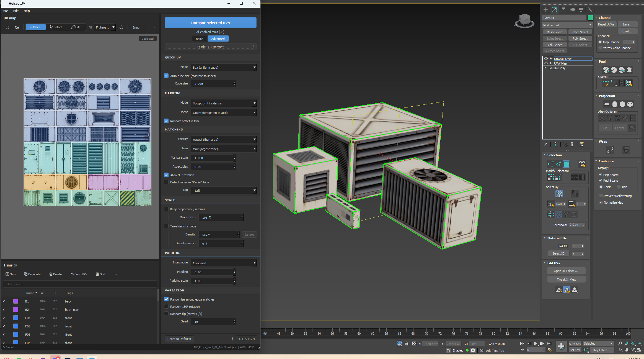Viewport: 644px width, 359px height.
Task: Click Hotspot selected UVs button
Action: (x=210, y=23)
